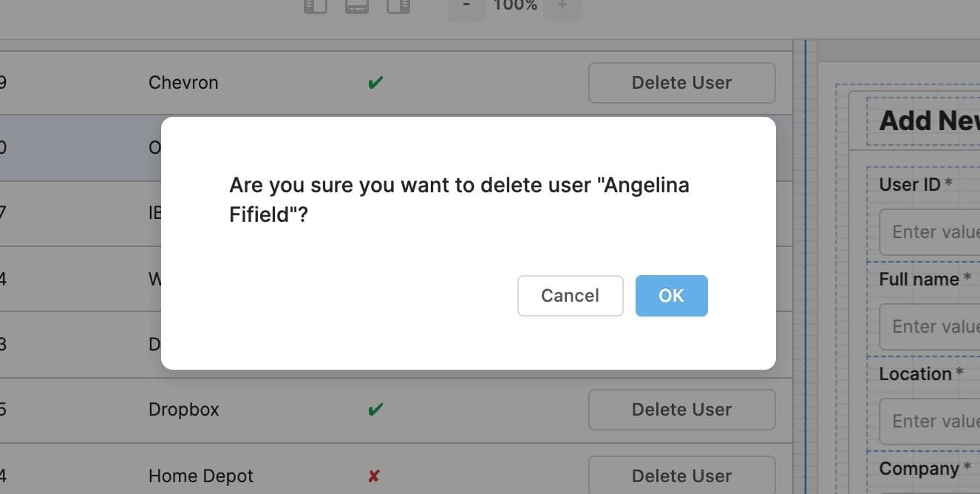Screen dimensions: 980x494
Task: Toggle the right panel layout icon
Action: (x=398, y=6)
